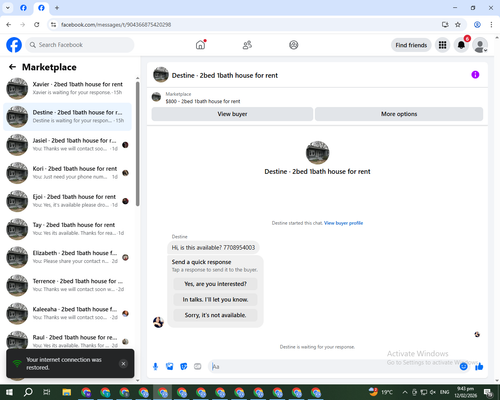Choose a sticker icon
Screen dimensions: 500x400
[x=184, y=367]
